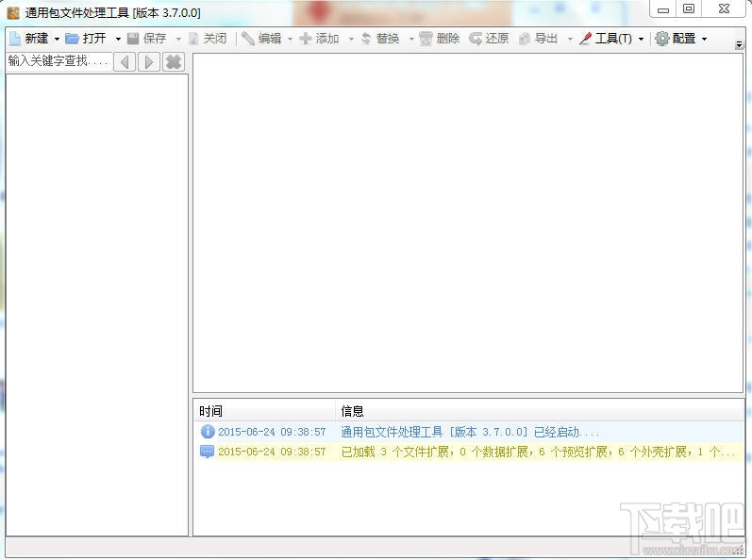Click the 新建 (New) document icon
The image size is (752, 560).
coord(15,39)
